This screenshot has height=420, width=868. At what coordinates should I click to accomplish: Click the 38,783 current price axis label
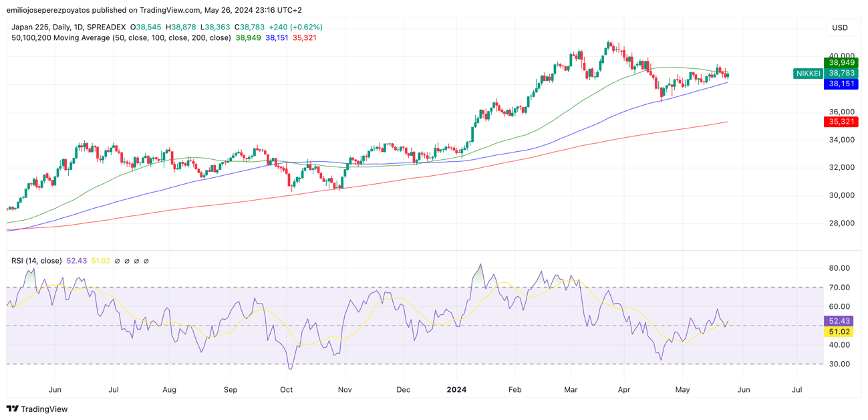click(841, 74)
